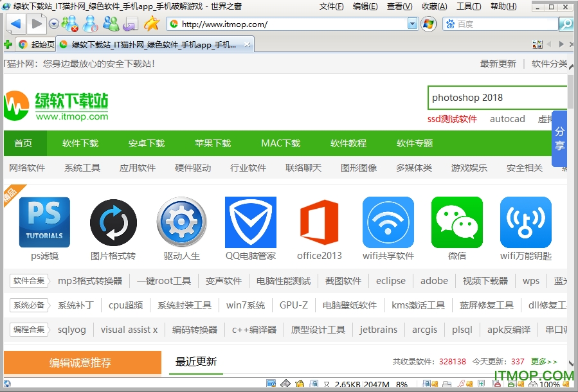
Task: Click the 驱动人生 gear icon
Action: tap(182, 222)
